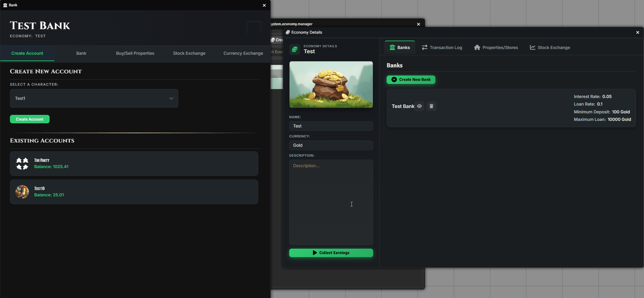This screenshot has height=298, width=644.
Task: Switch to the Transaction Log tab
Action: point(442,48)
